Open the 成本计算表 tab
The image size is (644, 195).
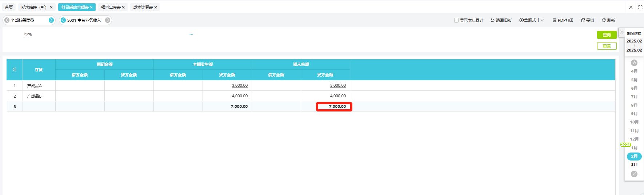tap(143, 7)
